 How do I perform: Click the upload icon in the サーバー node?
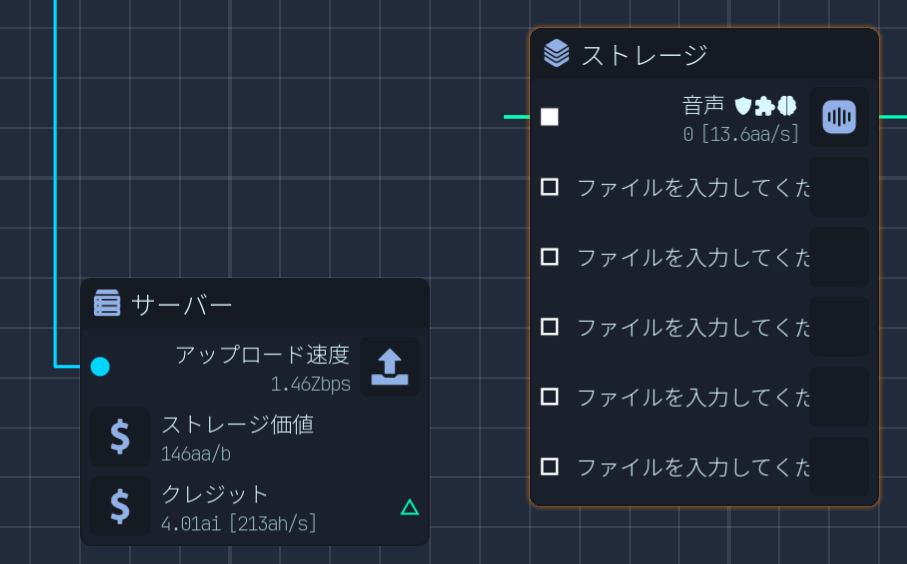pyautogui.click(x=390, y=367)
